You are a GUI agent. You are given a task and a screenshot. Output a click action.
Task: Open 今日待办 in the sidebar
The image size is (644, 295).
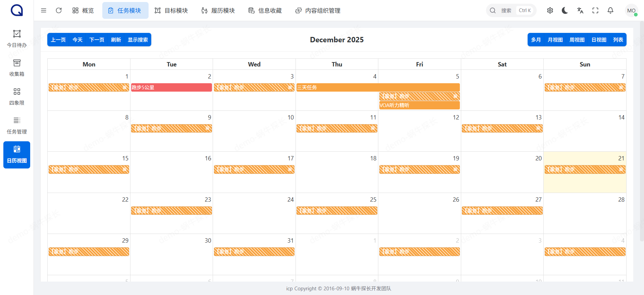tap(17, 39)
